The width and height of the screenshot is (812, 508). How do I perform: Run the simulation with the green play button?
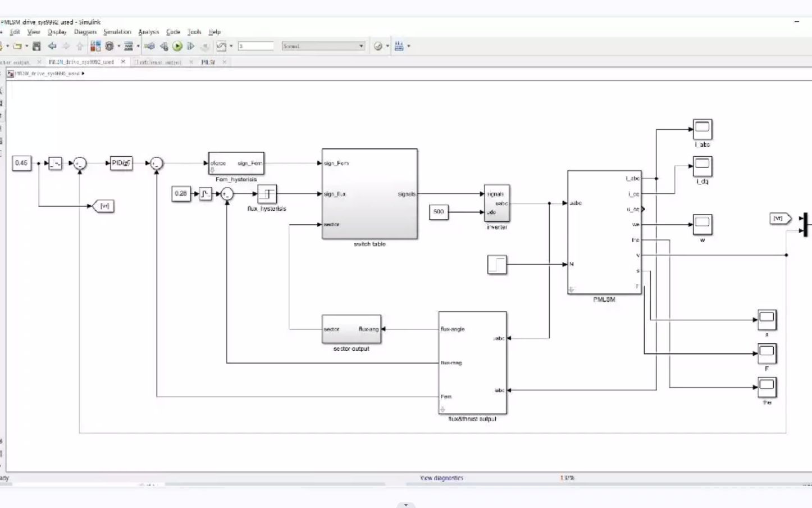(177, 46)
